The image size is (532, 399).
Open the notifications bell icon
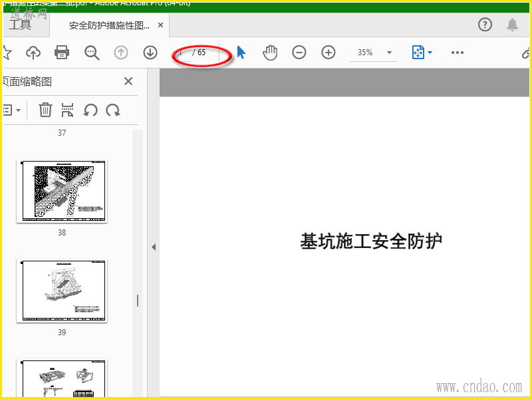512,25
